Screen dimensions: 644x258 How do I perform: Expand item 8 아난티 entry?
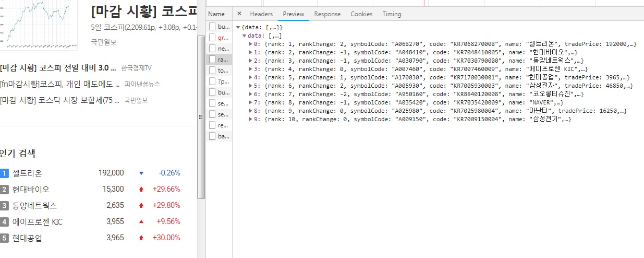click(x=251, y=111)
